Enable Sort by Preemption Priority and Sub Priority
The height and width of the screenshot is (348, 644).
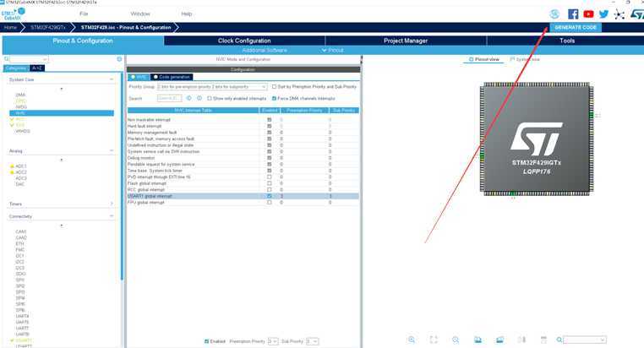pyautogui.click(x=275, y=87)
